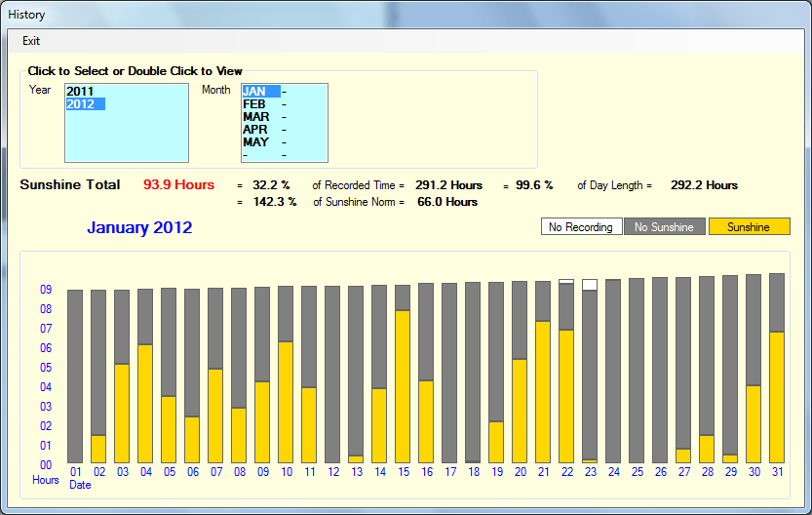Select year 2012 in the list
The image size is (812, 515).
(x=80, y=103)
